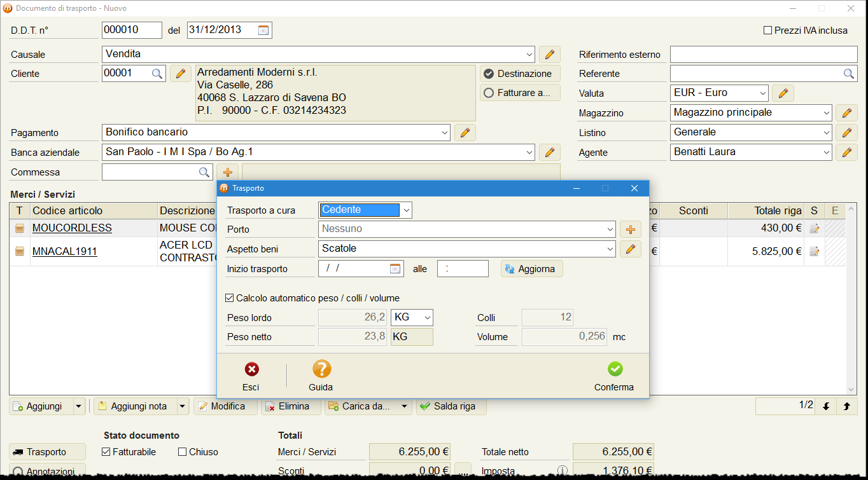The image size is (868, 480).
Task: Click the Elimina button
Action: point(290,406)
